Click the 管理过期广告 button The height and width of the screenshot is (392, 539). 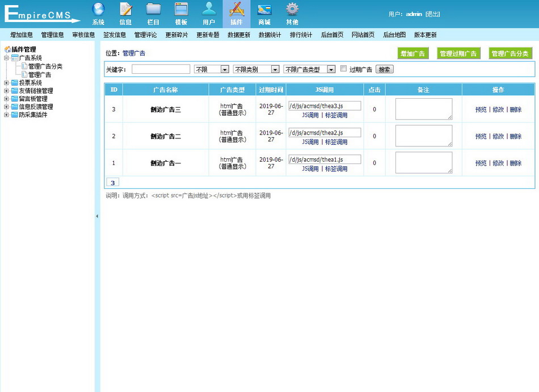[458, 53]
